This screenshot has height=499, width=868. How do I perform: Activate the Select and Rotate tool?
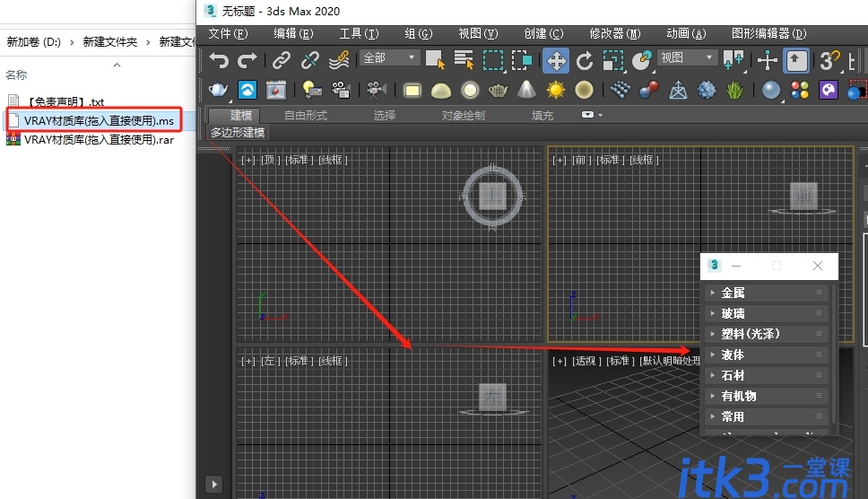tap(584, 60)
